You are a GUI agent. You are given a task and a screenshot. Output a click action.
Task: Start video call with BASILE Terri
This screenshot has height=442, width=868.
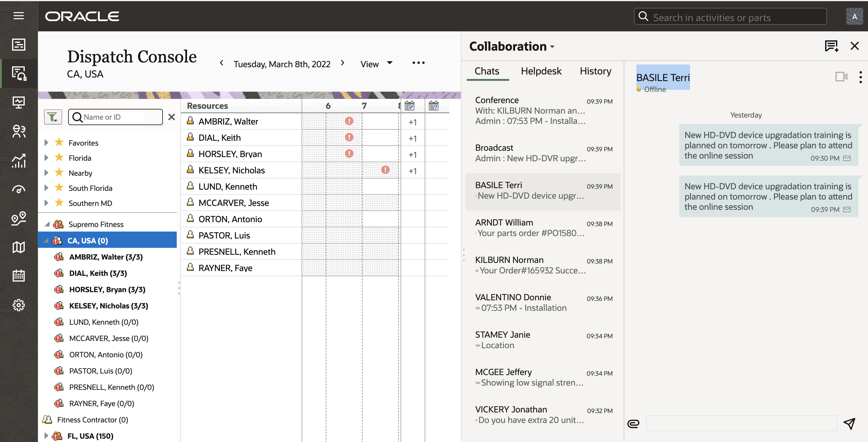point(841,77)
